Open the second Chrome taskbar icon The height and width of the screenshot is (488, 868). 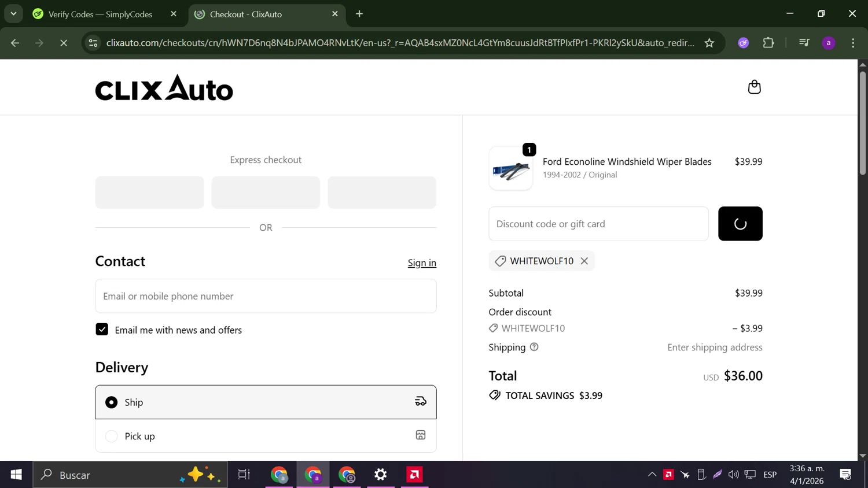(x=313, y=475)
